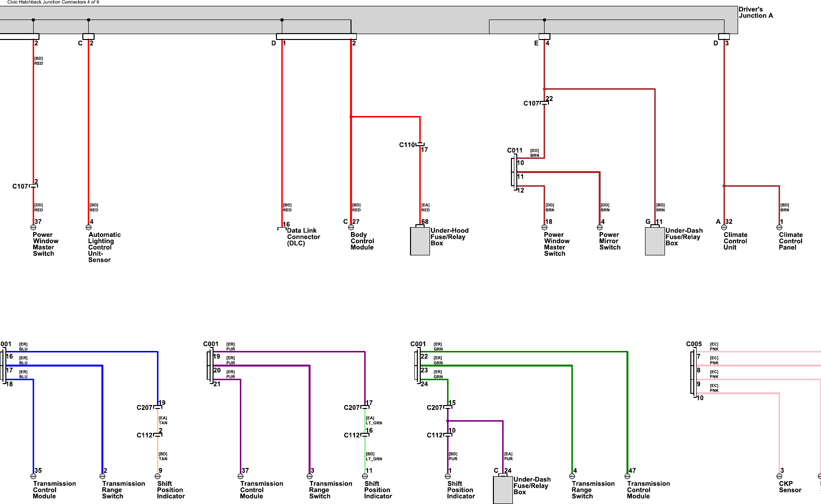Select the C107 connector at pin 22

[x=544, y=103]
